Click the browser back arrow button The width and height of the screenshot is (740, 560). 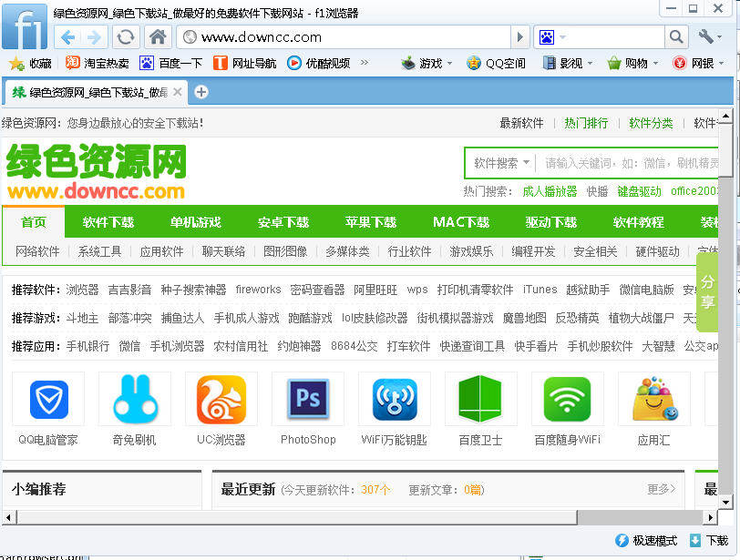67,37
